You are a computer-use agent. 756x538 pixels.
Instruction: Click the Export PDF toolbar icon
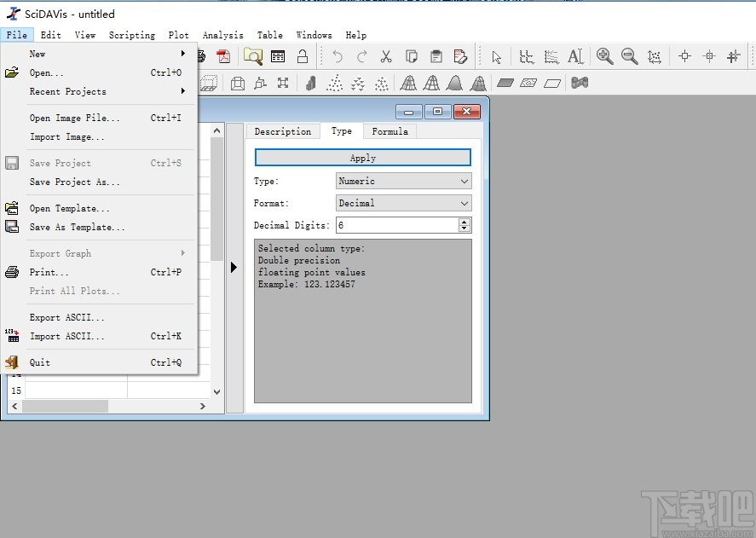click(x=223, y=57)
